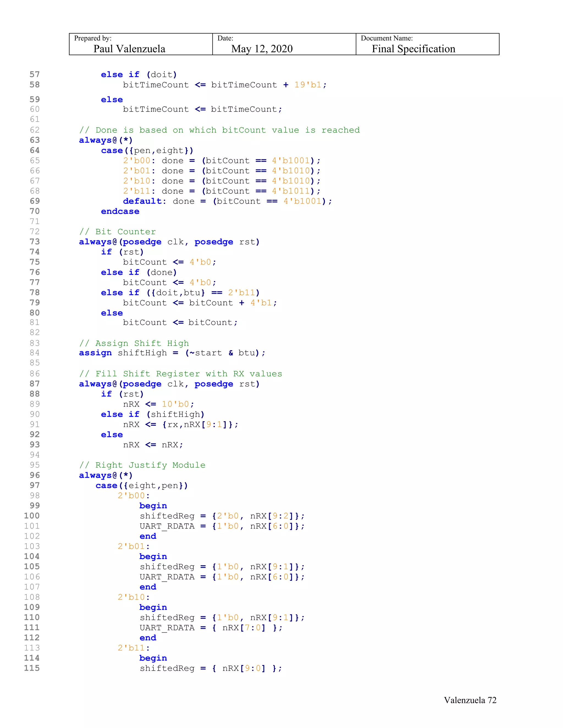Click the "Document Name:" header label
This screenshot has width=563, height=728.
[x=387, y=38]
